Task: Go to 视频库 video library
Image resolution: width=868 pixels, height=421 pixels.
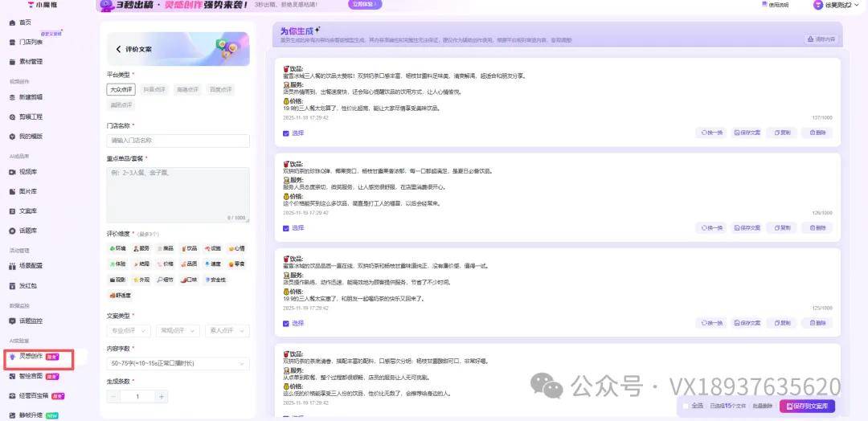Action: coord(28,171)
